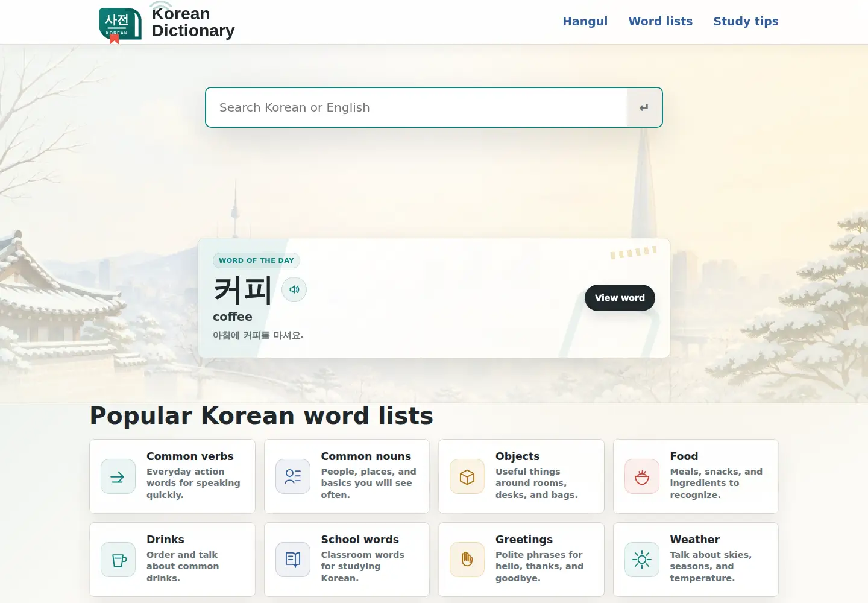Click description "Classroom words for studying Korean."
The width and height of the screenshot is (868, 603).
[x=362, y=566]
